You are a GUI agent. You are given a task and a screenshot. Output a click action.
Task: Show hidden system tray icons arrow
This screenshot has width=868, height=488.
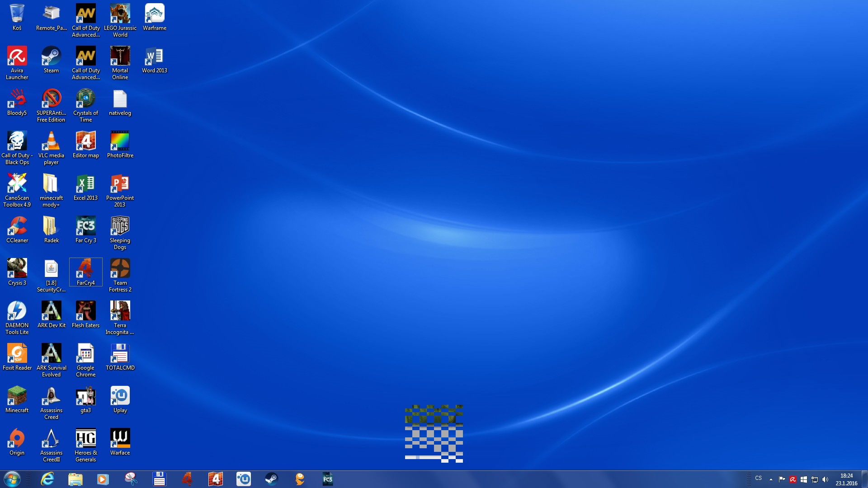click(x=771, y=479)
